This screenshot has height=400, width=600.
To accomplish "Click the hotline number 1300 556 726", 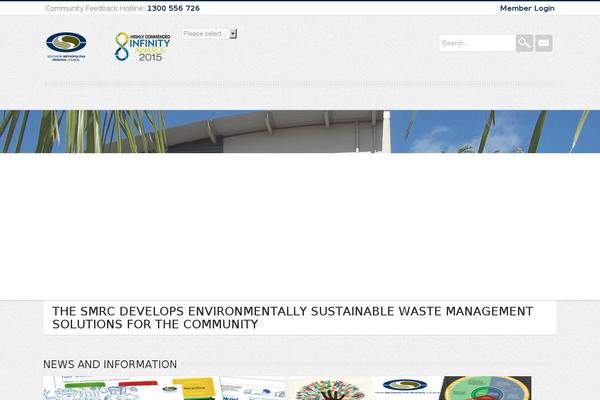I will (173, 8).
